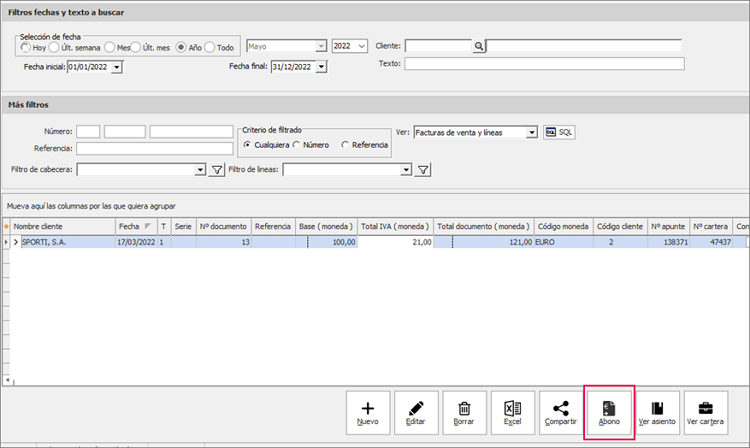The height and width of the screenshot is (448, 750).
Task: Export the list with Excel button
Action: [513, 413]
